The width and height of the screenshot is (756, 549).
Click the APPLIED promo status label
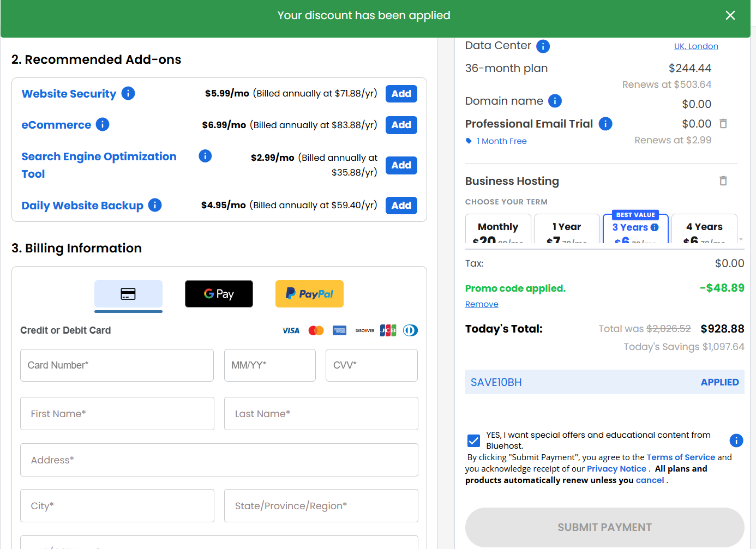[719, 382]
